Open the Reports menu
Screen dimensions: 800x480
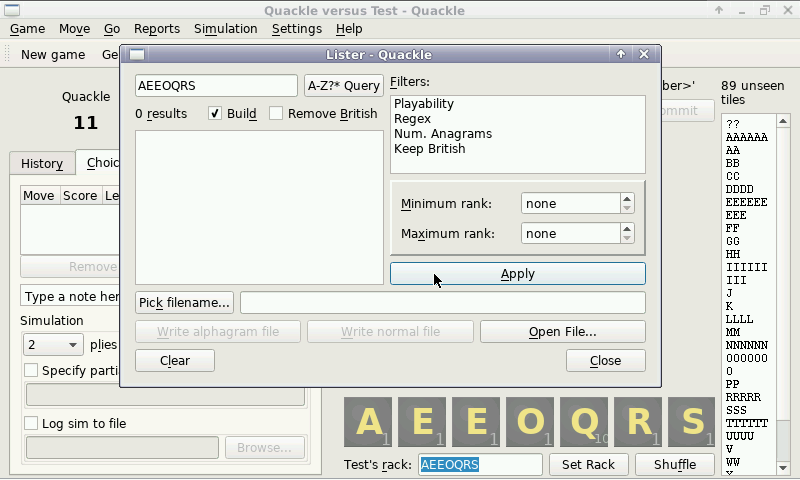point(157,29)
